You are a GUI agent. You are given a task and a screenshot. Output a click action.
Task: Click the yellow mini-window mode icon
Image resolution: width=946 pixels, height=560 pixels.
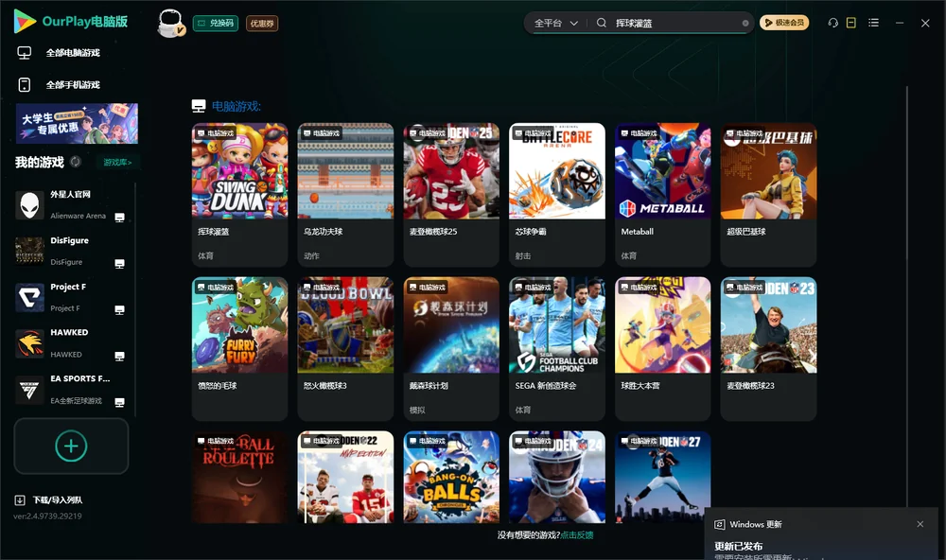pyautogui.click(x=851, y=23)
